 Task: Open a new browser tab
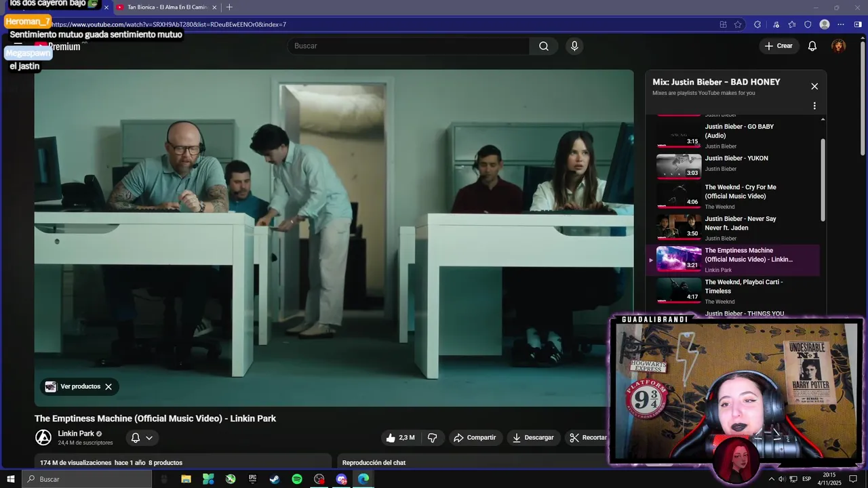click(x=229, y=7)
